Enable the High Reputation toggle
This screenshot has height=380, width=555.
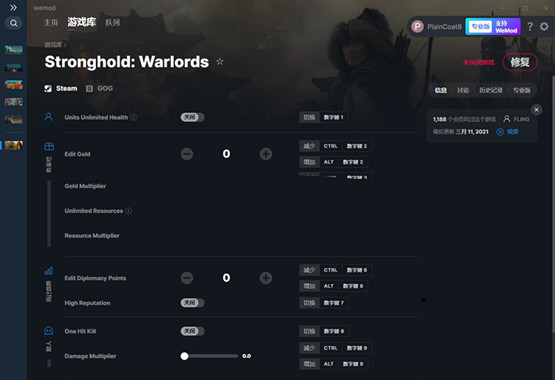193,303
